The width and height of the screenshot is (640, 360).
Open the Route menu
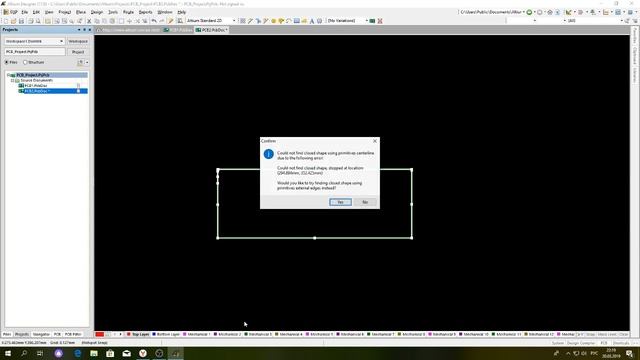pyautogui.click(x=128, y=12)
